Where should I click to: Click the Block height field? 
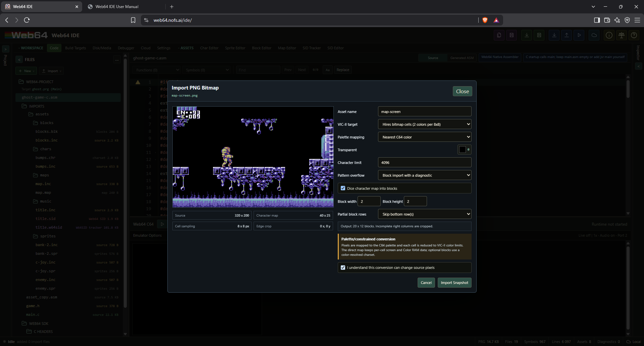pos(415,201)
